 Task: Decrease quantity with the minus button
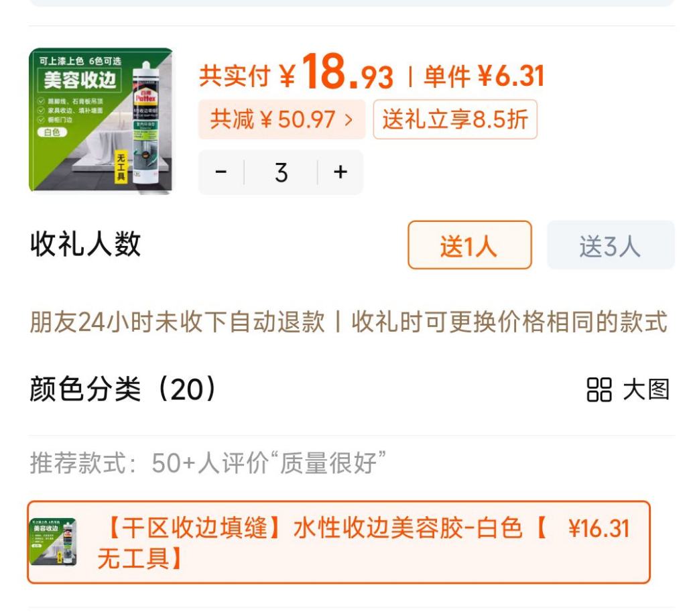[221, 172]
